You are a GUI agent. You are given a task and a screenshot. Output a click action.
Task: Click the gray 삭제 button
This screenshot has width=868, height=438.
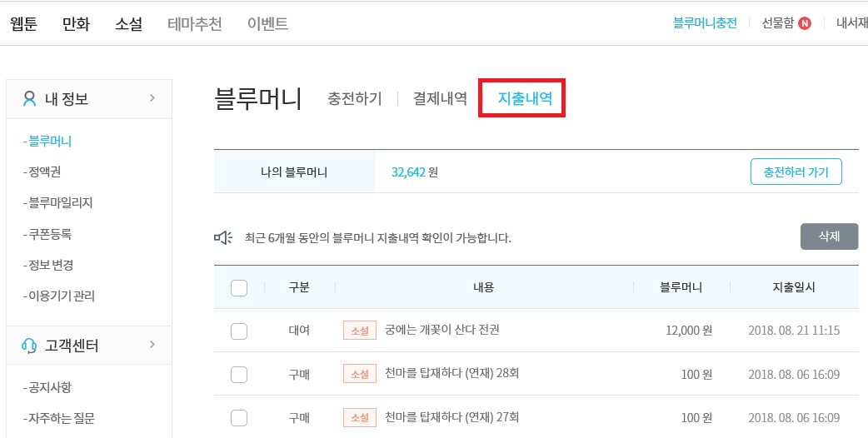[829, 236]
